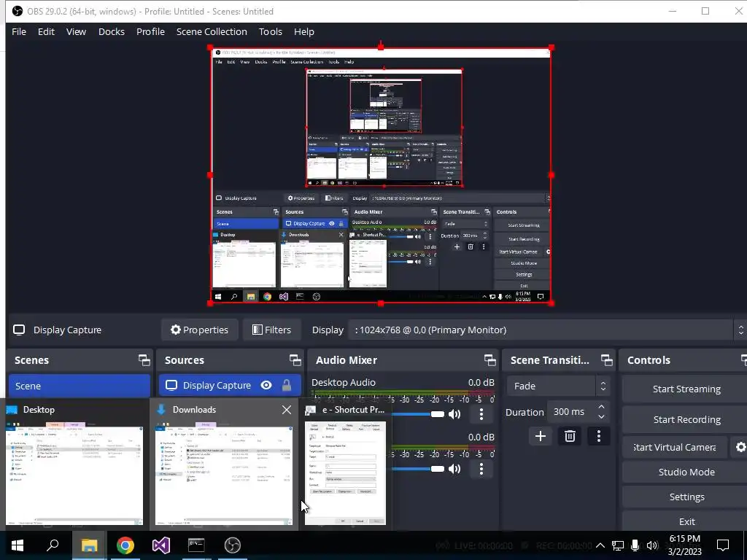Select the Desktop Explorer window thumbnail

(74, 474)
